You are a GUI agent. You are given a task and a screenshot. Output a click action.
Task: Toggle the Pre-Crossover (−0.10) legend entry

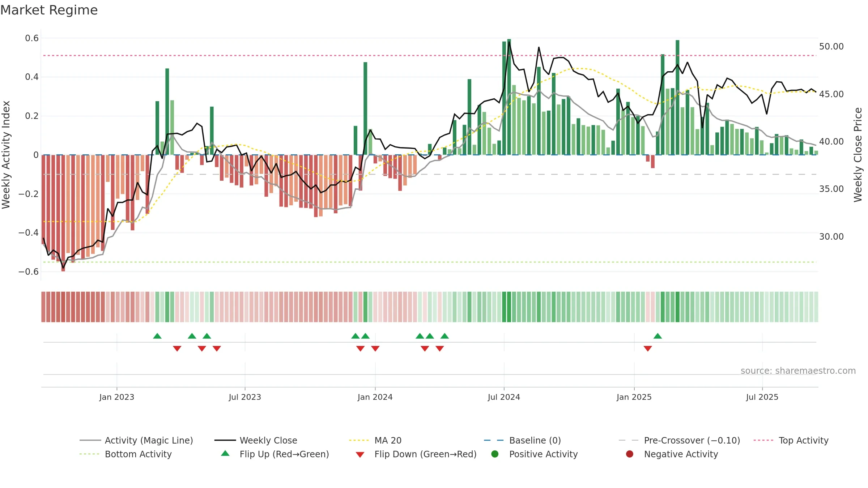pyautogui.click(x=679, y=440)
